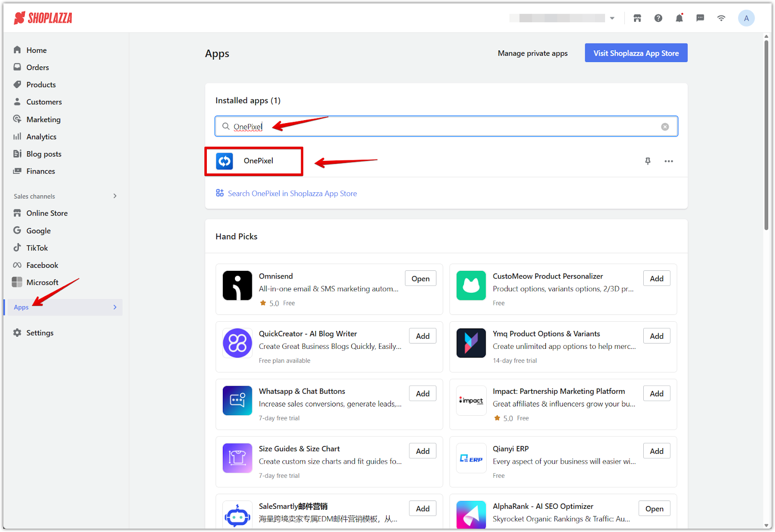This screenshot has height=532, width=775.
Task: Click the Impact app icon
Action: [471, 401]
